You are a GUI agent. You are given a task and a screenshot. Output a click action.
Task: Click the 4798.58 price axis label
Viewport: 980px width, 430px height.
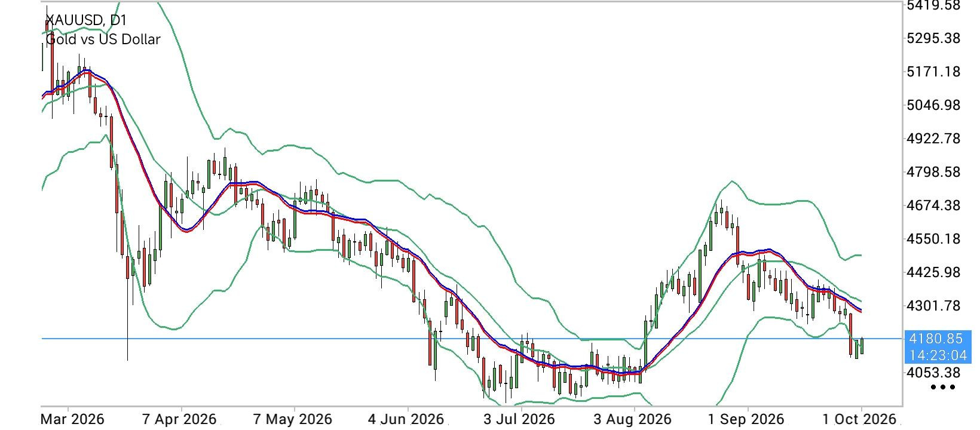[x=933, y=172]
